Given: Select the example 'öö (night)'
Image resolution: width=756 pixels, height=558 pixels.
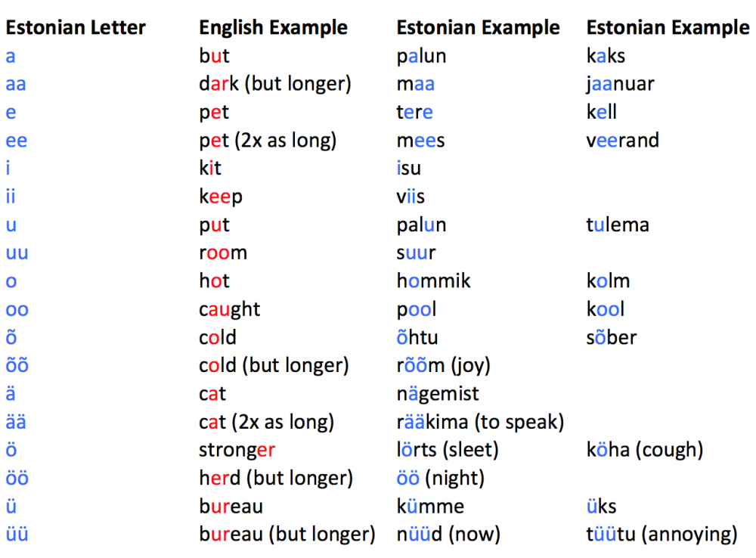Looking at the screenshot, I should pos(440,478).
